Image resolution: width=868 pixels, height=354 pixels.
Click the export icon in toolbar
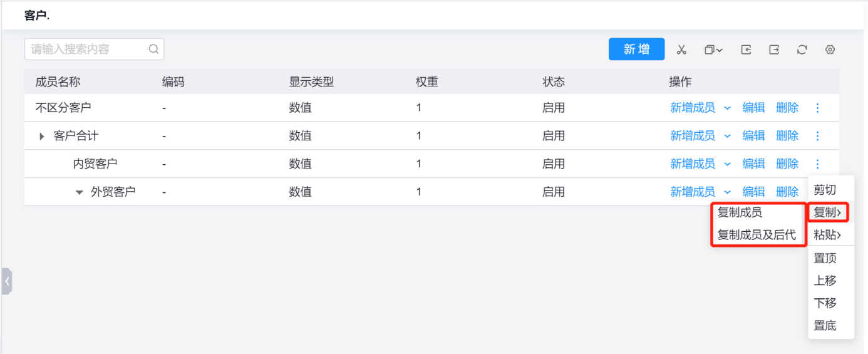[x=774, y=49]
